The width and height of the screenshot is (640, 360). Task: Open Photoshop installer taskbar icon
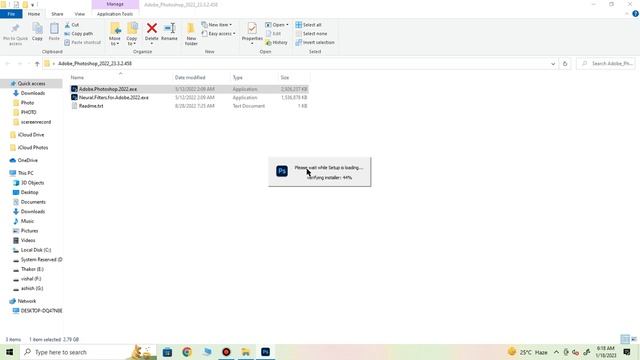265,352
